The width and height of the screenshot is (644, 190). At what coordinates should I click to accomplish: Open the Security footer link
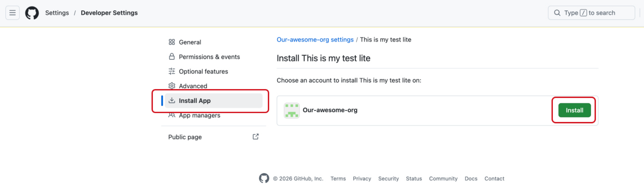[388, 178]
